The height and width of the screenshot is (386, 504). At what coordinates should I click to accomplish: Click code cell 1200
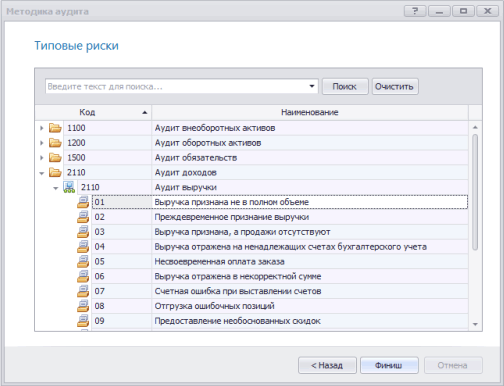[107, 143]
